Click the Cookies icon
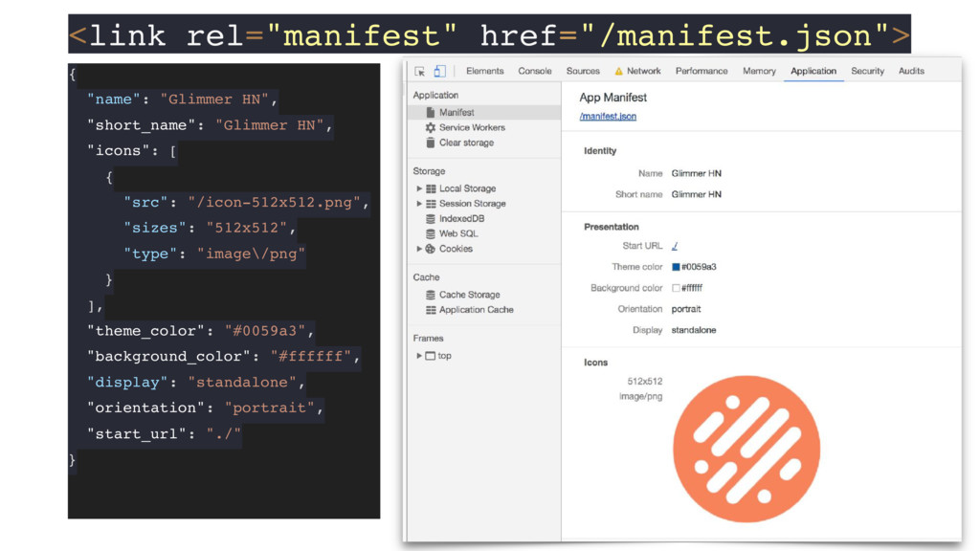The height and width of the screenshot is (551, 980). click(431, 249)
